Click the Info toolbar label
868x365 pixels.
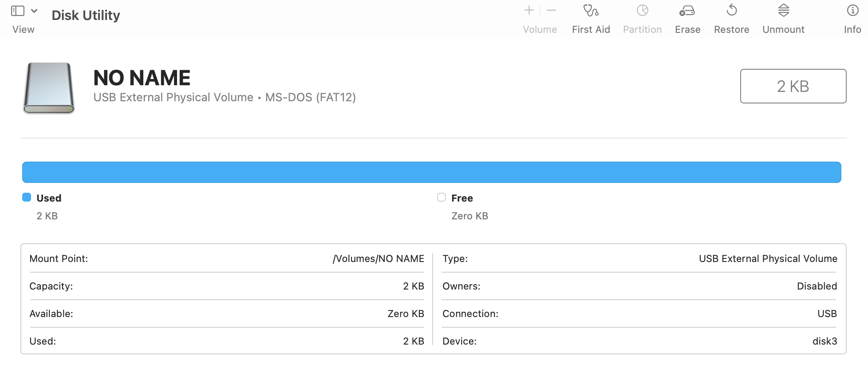[852, 29]
